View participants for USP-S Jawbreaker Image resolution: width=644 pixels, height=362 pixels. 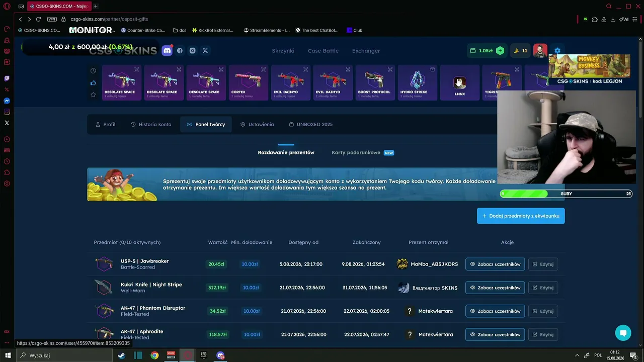tap(495, 264)
